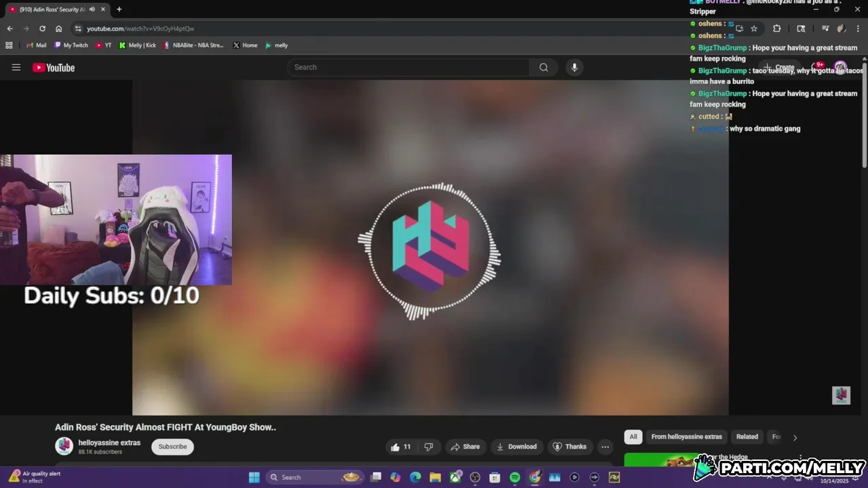This screenshot has height=488, width=868.
Task: Open the Melly | Kick bookmark
Action: pos(138,45)
